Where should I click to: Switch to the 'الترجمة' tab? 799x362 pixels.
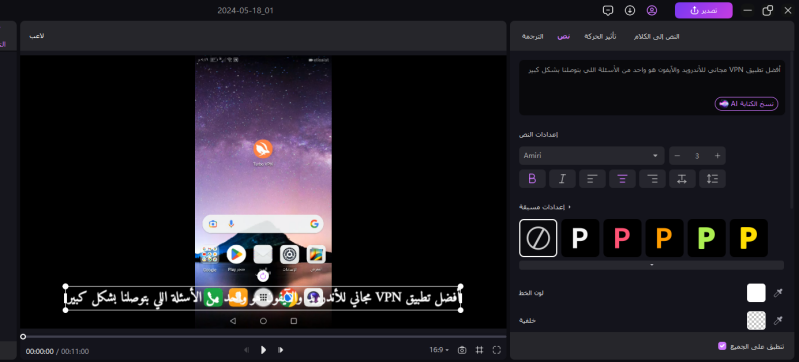[x=532, y=37]
